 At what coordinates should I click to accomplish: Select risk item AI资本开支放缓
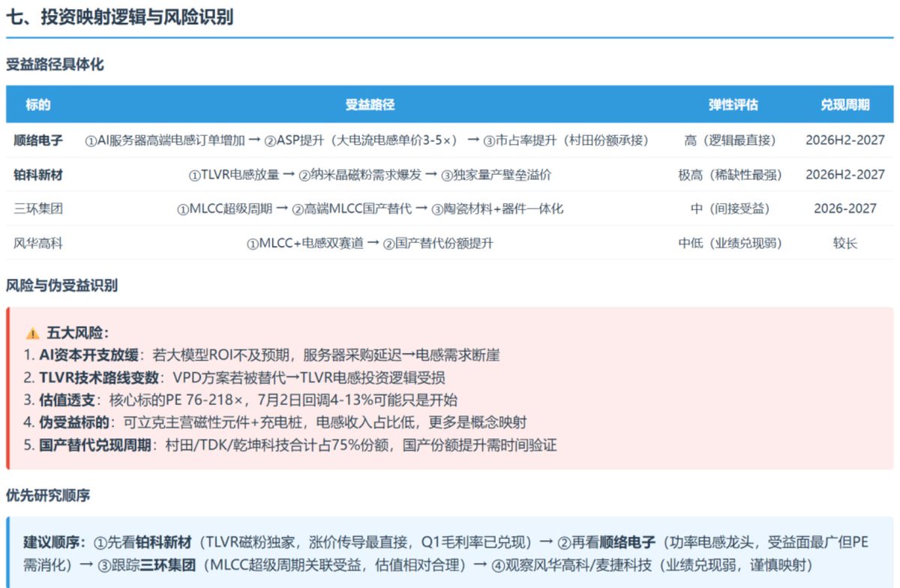click(89, 355)
